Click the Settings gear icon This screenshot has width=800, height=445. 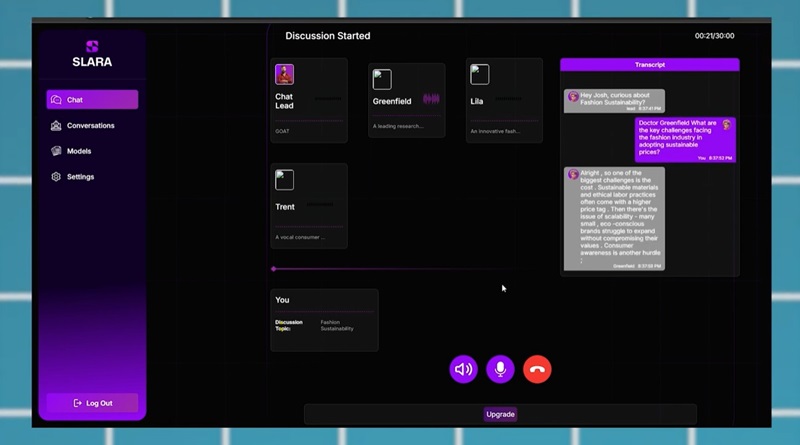(57, 177)
